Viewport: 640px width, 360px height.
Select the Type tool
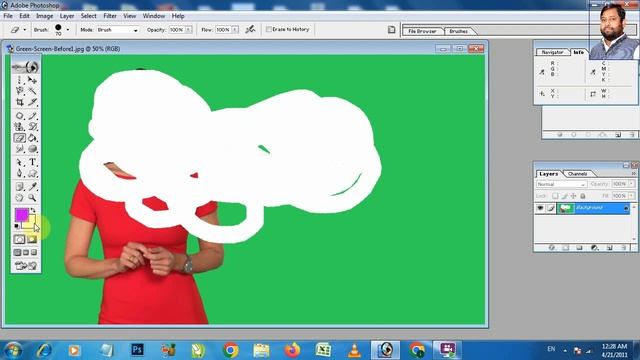[x=32, y=162]
